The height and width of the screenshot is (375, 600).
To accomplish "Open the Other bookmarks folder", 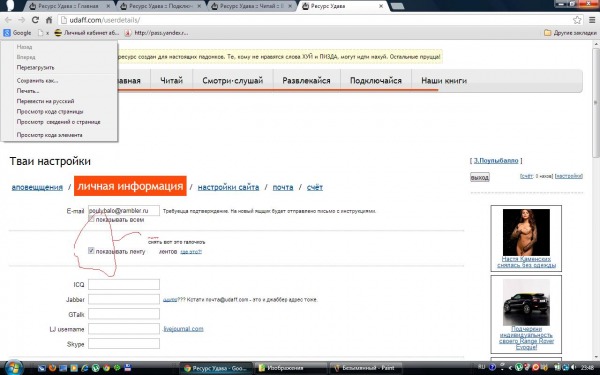I will tap(570, 33).
